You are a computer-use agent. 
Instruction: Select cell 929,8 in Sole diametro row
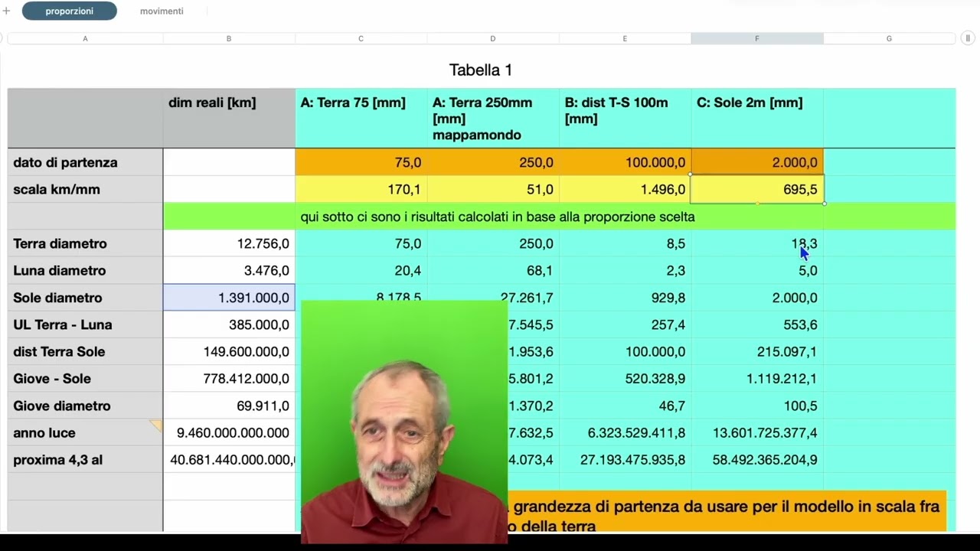point(625,298)
